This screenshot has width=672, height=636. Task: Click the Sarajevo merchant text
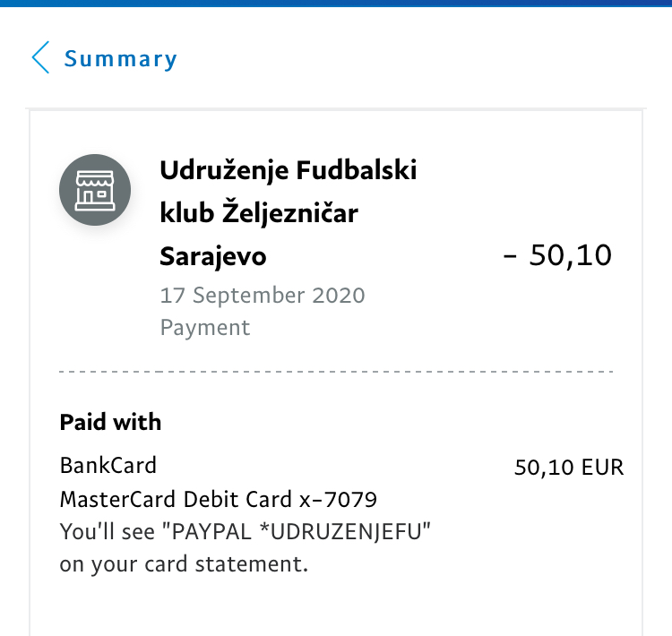click(x=213, y=256)
